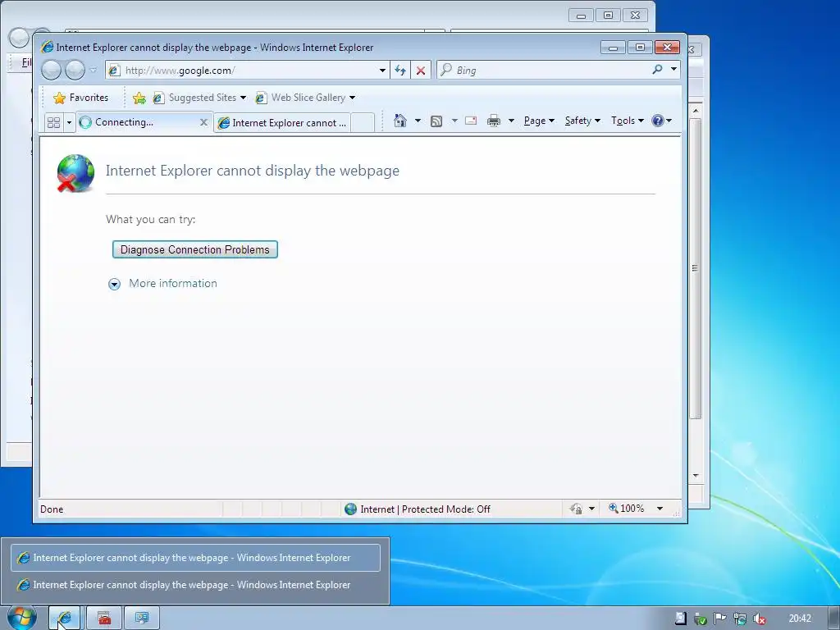
Task: Open the recent pages dropdown arrow
Action: pyautogui.click(x=94, y=70)
